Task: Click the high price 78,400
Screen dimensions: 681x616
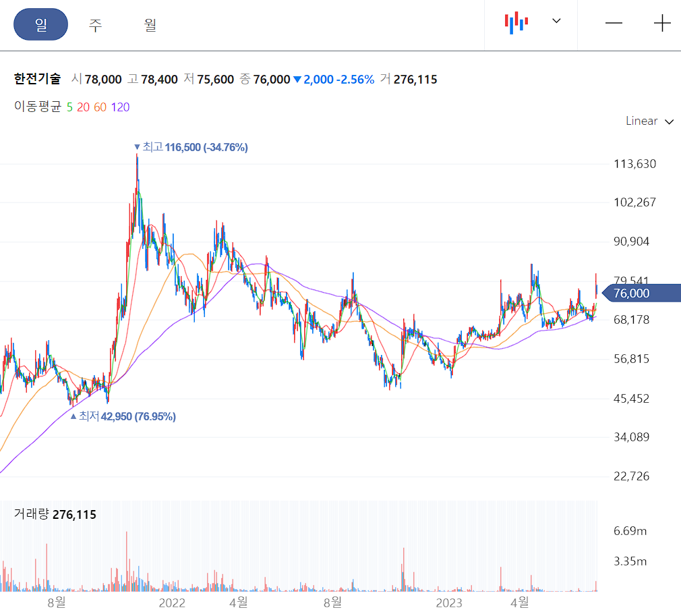Action: (159, 80)
